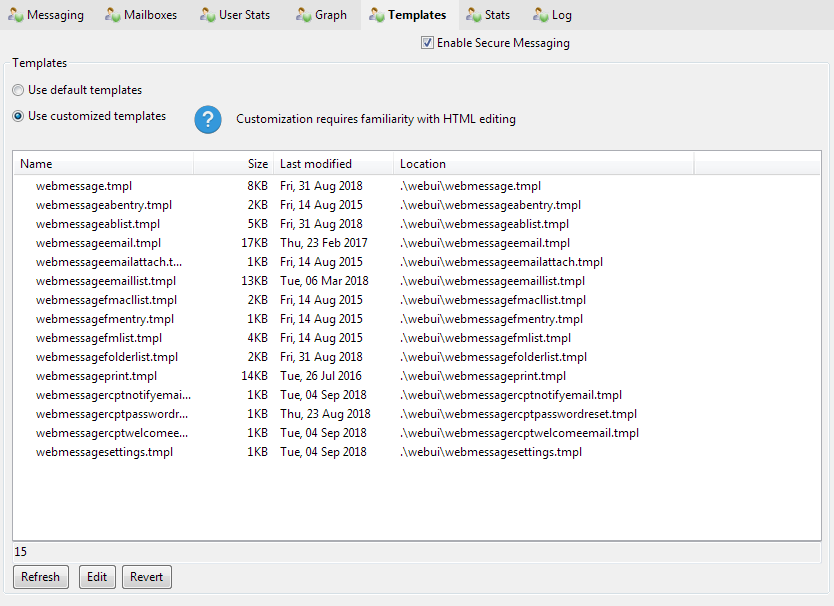This screenshot has width=834, height=606.
Task: Open the Log tab
Action: (561, 15)
